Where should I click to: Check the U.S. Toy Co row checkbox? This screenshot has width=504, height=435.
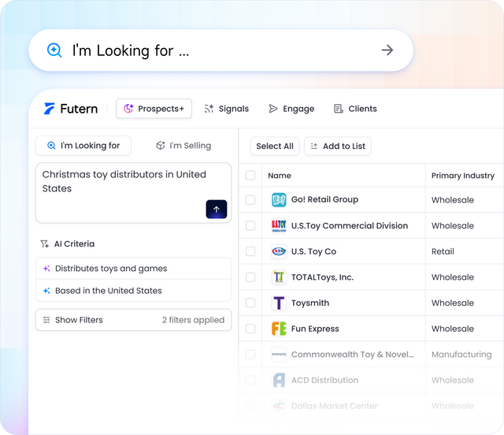250,251
